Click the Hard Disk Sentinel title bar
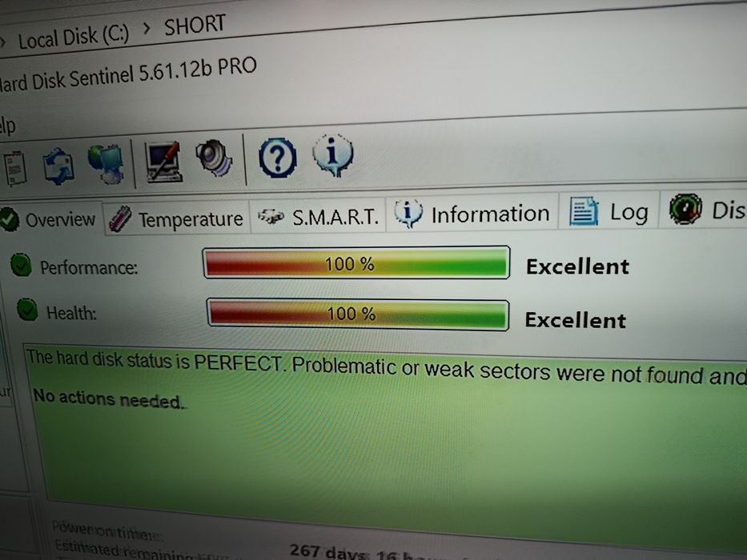Screen dimensions: 747x560 pyautogui.click(x=129, y=74)
